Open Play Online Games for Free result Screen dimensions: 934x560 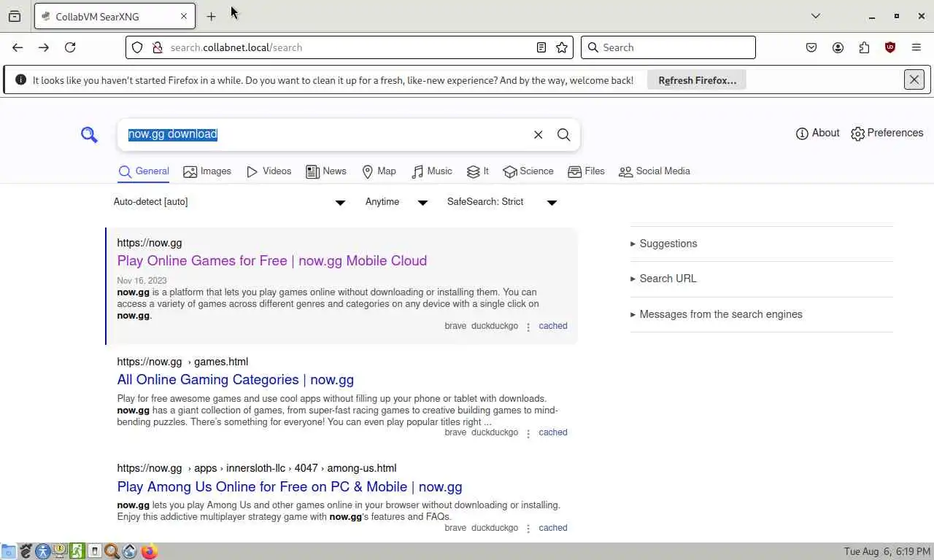[272, 261]
